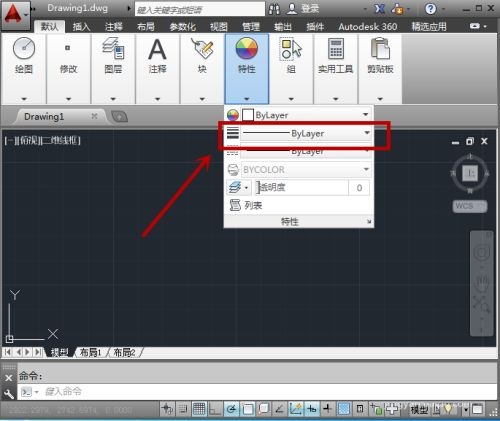
Task: Click the ribbon minimize toggle button
Action: [x=475, y=26]
